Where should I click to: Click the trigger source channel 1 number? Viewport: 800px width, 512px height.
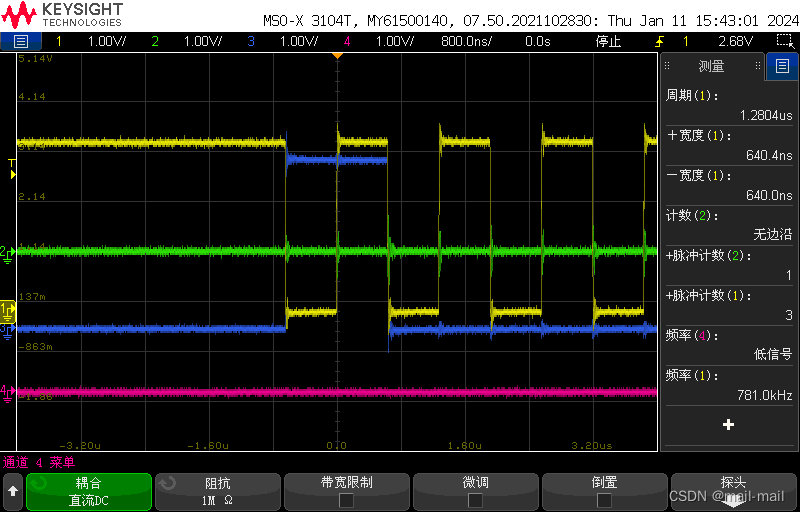click(x=686, y=41)
